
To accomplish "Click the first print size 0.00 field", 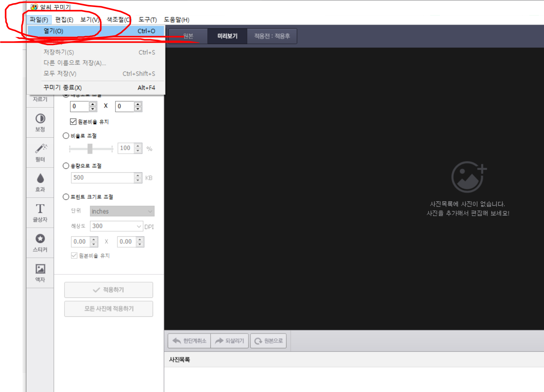I will click(x=81, y=242).
